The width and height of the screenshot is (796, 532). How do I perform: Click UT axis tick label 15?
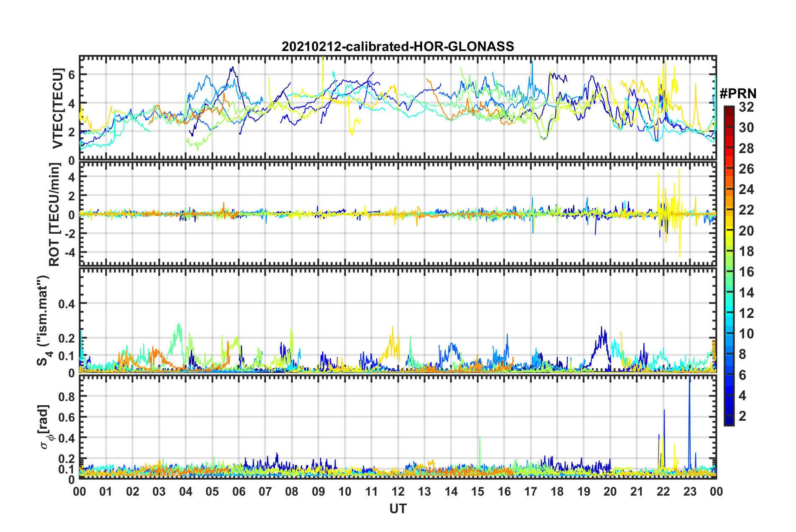(x=478, y=491)
